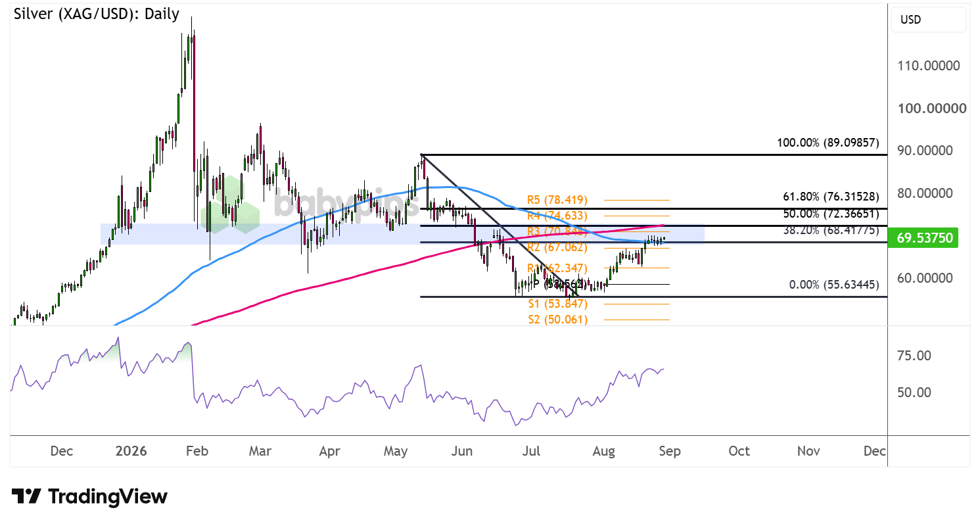Click the Feb label on the time axis
The width and height of the screenshot is (980, 526).
point(197,451)
